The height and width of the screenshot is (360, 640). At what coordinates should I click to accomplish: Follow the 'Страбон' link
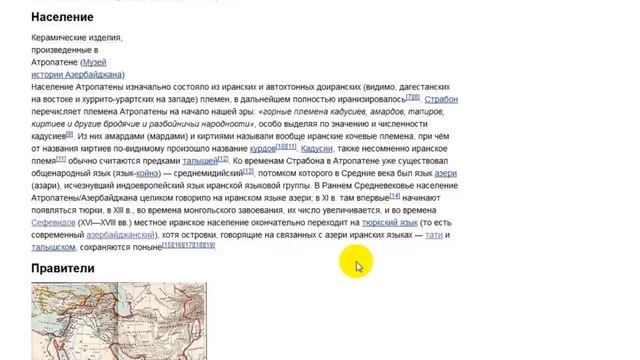(441, 99)
